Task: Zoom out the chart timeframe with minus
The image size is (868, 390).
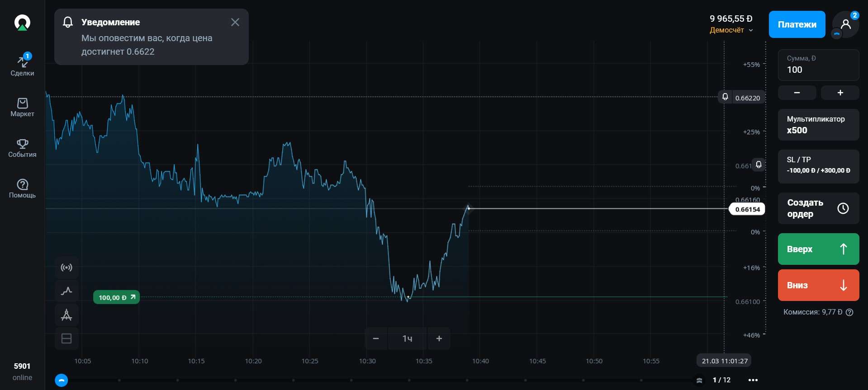Action: pos(376,338)
